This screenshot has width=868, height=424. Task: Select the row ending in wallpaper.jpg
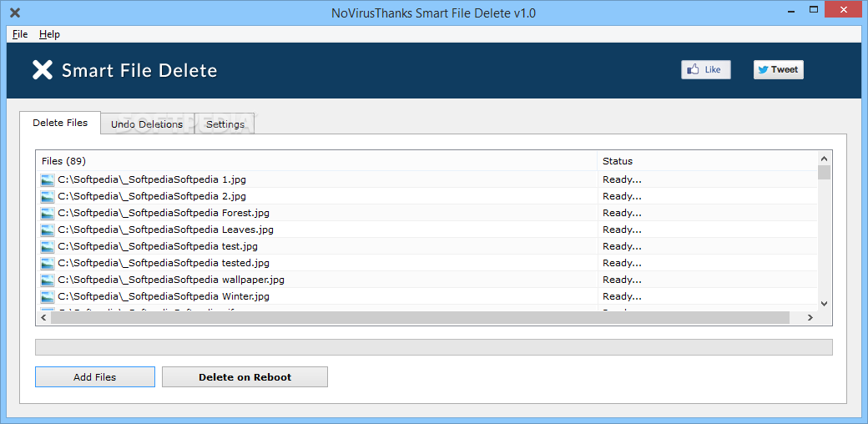(426, 280)
